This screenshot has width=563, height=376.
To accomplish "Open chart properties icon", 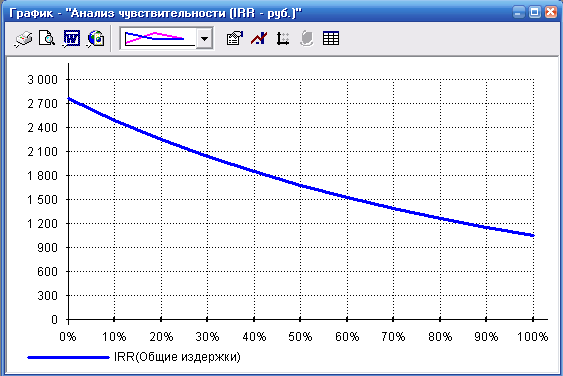I will 235,38.
